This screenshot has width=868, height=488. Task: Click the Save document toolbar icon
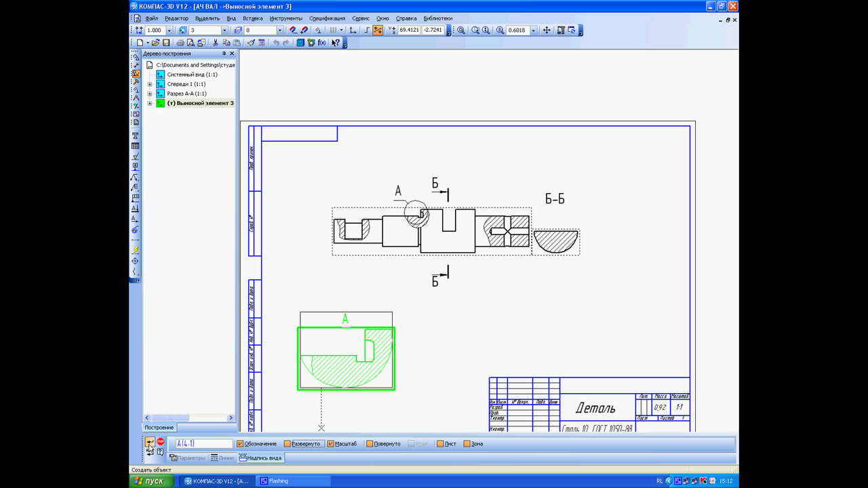pos(166,43)
